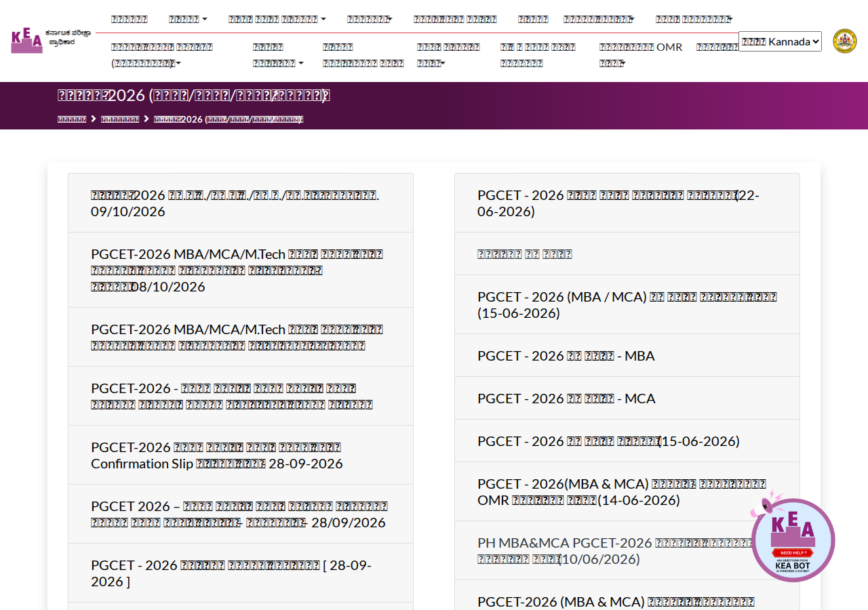Open the Kannada language dropdown
The image size is (868, 610).
click(780, 41)
